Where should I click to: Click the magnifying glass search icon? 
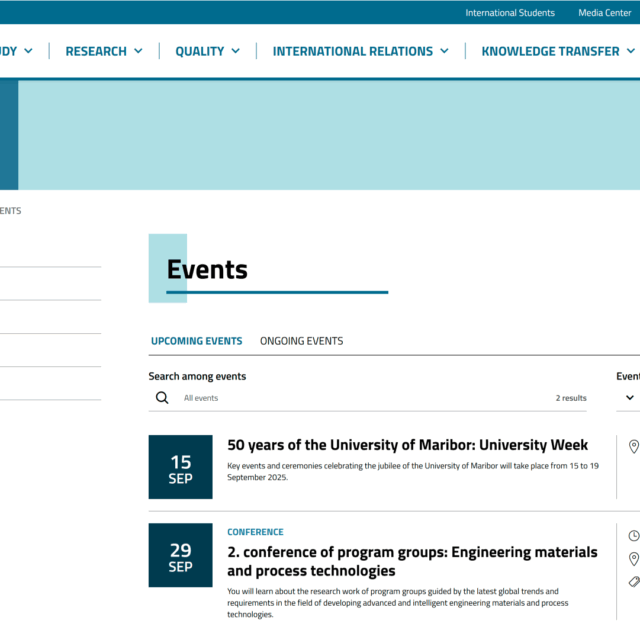[x=162, y=398]
